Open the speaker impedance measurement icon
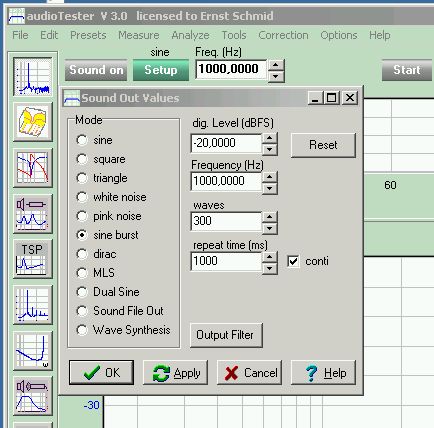Image resolution: width=434 pixels, height=428 pixels. [x=33, y=214]
